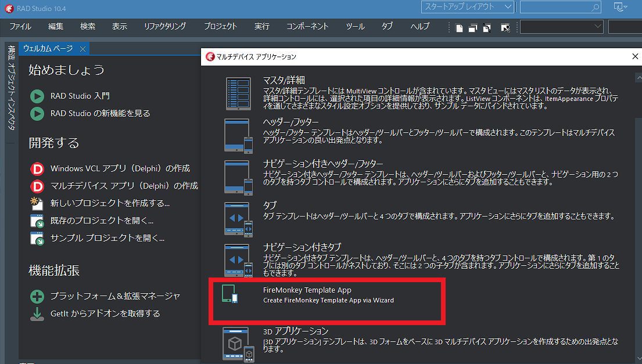
Task: Select the 3D アプリケーション title text
Action: click(x=296, y=331)
